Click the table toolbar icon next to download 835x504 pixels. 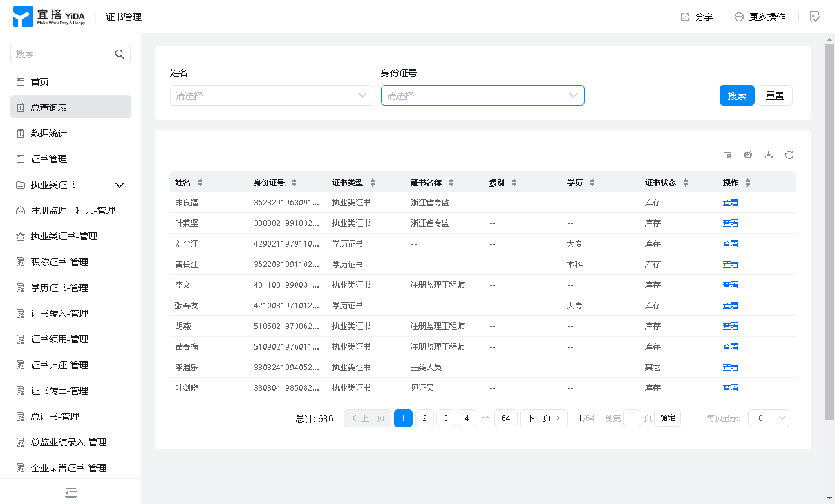[748, 154]
